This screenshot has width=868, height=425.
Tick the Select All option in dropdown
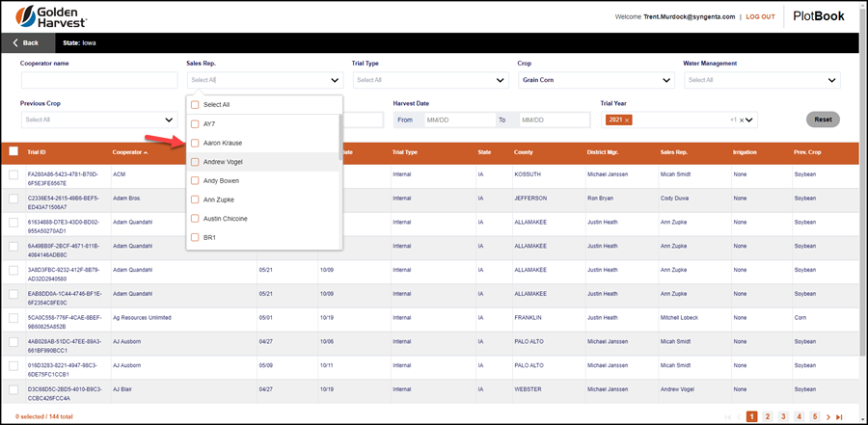point(195,105)
